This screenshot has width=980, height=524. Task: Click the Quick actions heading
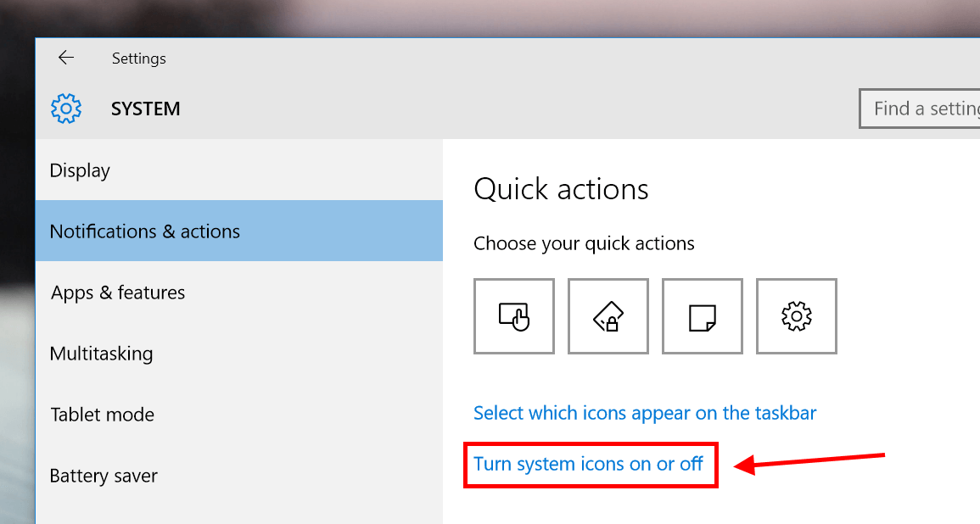click(x=561, y=189)
